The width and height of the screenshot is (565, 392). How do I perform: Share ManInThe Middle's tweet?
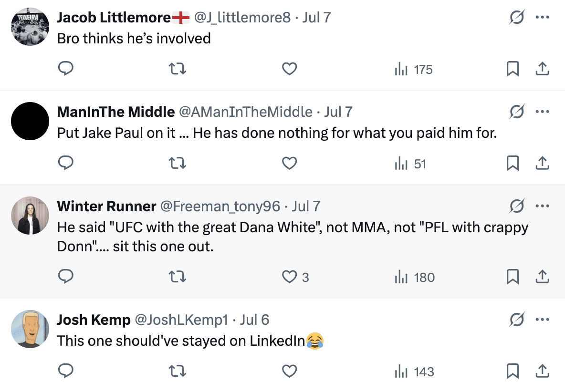[x=542, y=164]
